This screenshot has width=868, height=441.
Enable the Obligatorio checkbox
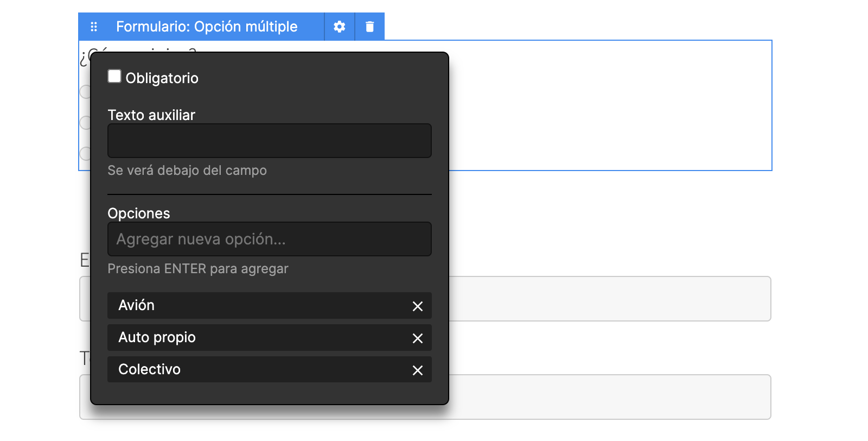[x=114, y=76]
